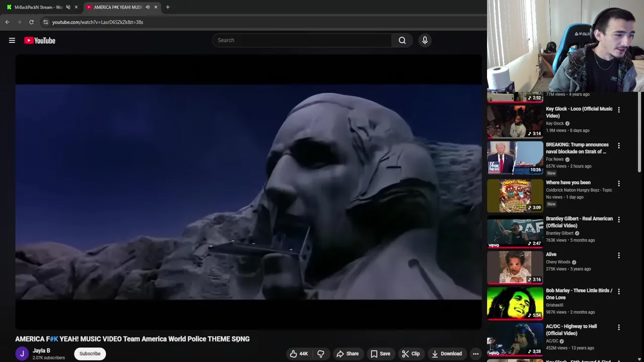The height and width of the screenshot is (362, 644).
Task: Reload the page with refresh icon
Action: coord(31,22)
